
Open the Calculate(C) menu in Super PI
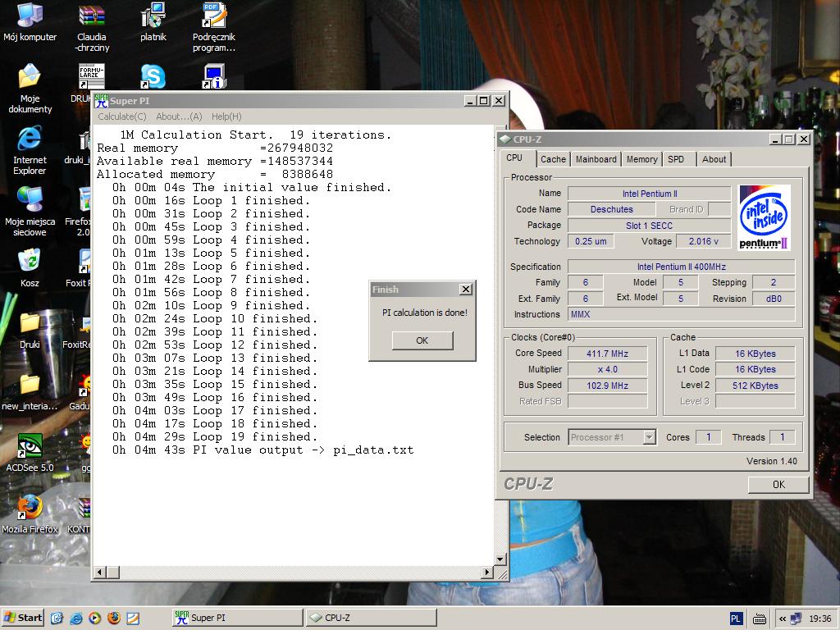tap(122, 116)
